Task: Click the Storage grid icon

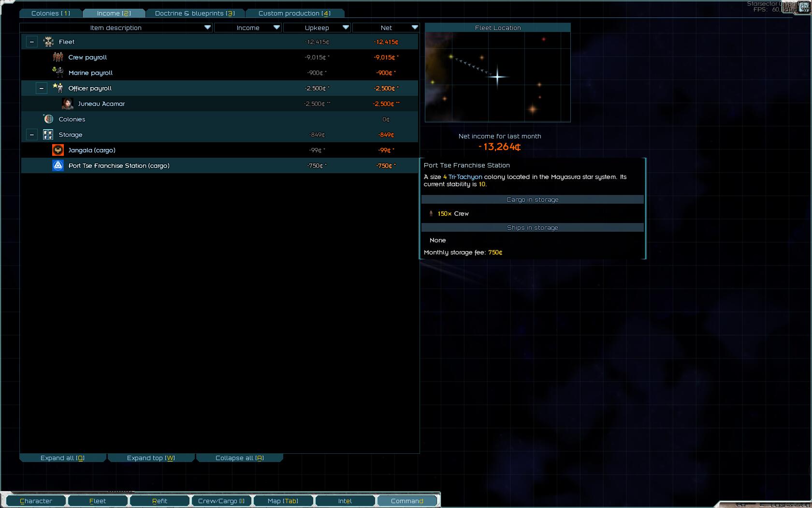Action: point(48,134)
